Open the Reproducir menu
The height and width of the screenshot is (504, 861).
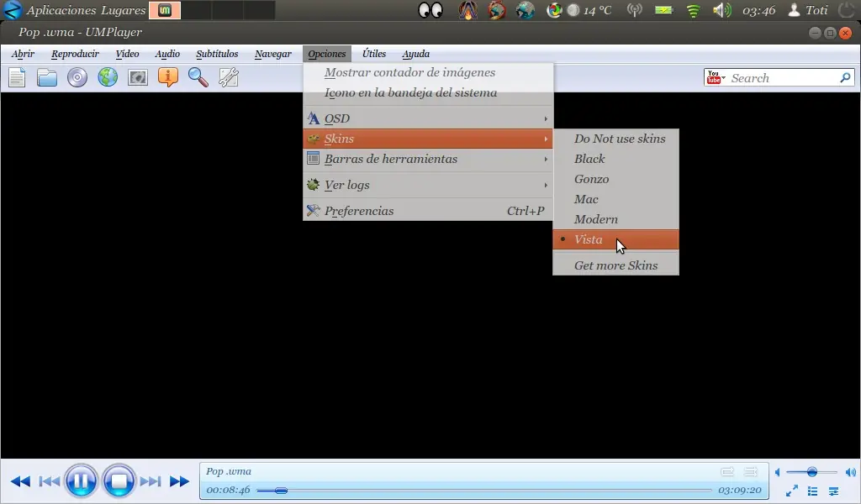pyautogui.click(x=75, y=54)
